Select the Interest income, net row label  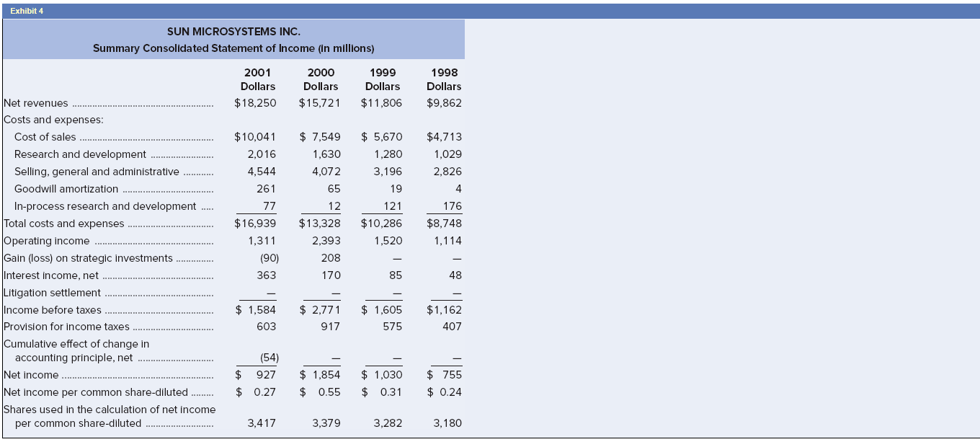[x=51, y=275]
